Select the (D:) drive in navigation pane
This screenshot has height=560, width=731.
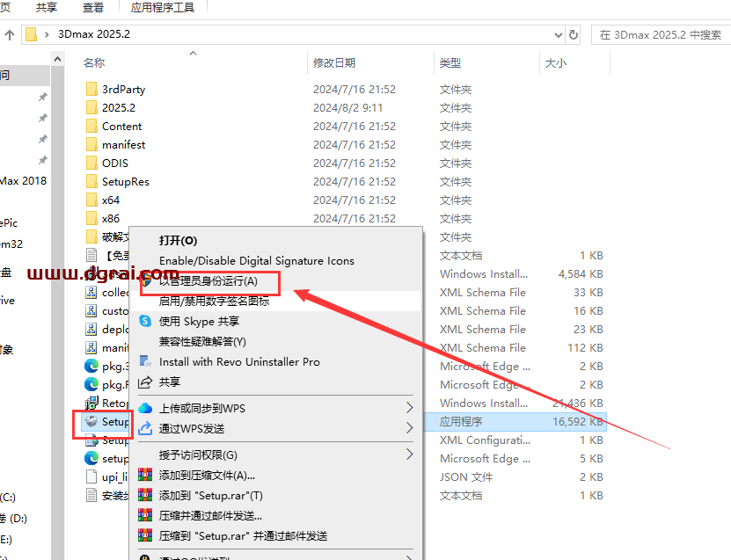(14, 518)
